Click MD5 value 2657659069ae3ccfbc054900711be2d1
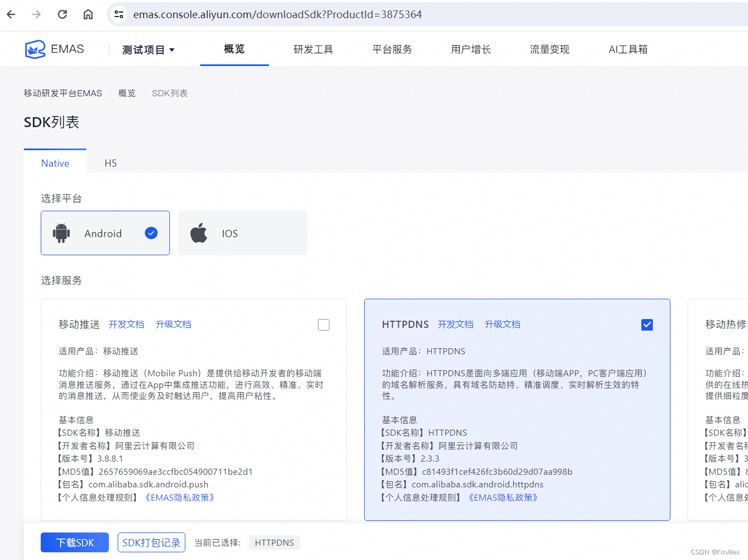 point(175,471)
